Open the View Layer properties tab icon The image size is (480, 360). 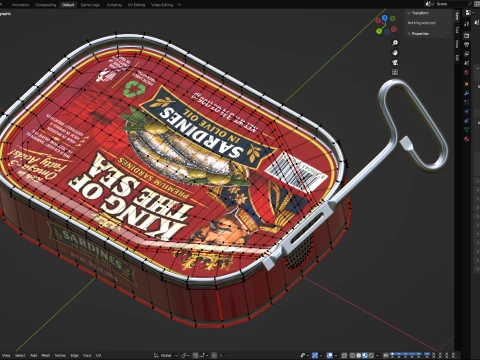point(467,54)
